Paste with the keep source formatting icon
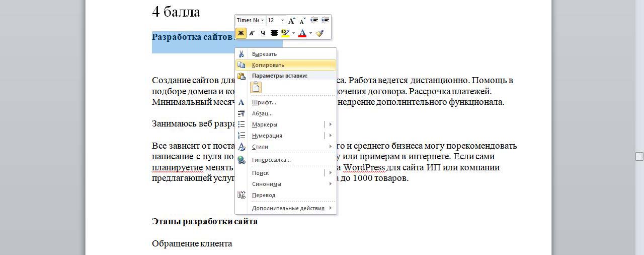The height and width of the screenshot is (255, 644). click(256, 87)
